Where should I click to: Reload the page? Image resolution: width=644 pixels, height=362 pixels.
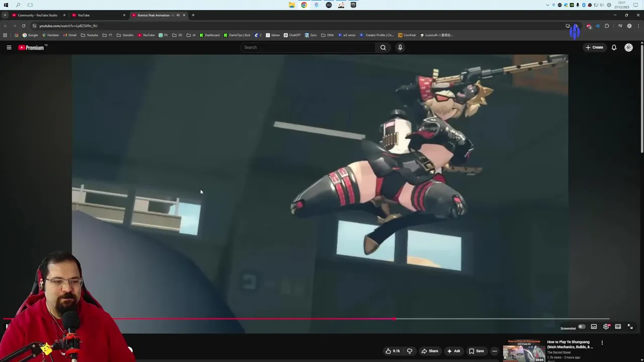(23, 26)
